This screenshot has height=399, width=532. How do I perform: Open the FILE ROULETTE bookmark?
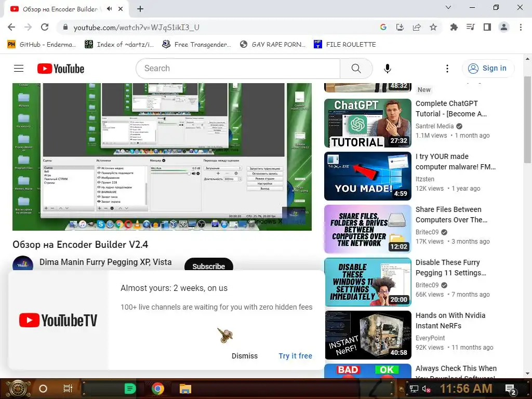345,45
